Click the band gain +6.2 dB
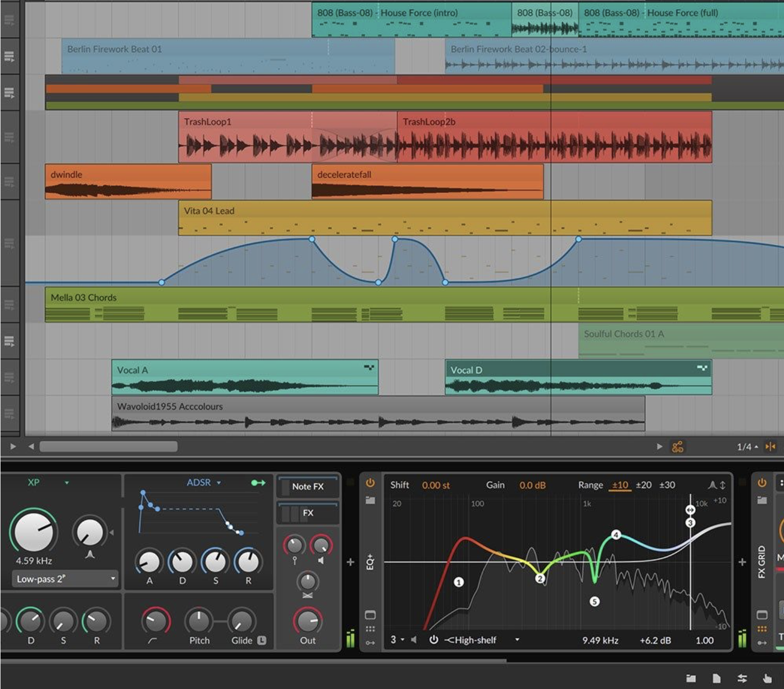784x689 pixels. (x=655, y=640)
